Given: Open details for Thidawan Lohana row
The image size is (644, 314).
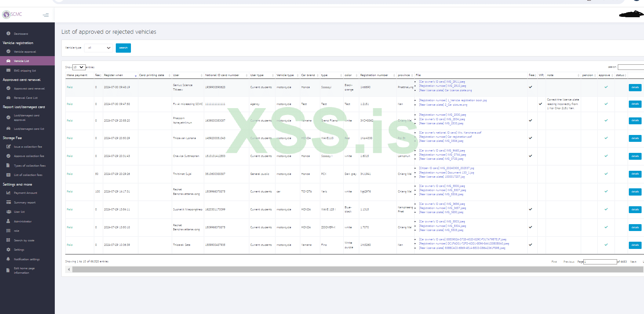Looking at the screenshot, I should (x=635, y=138).
